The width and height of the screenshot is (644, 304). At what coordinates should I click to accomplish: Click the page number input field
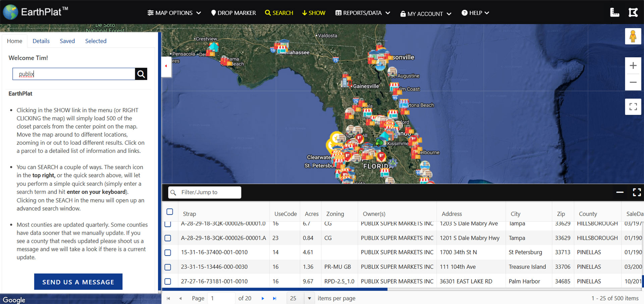(x=221, y=298)
